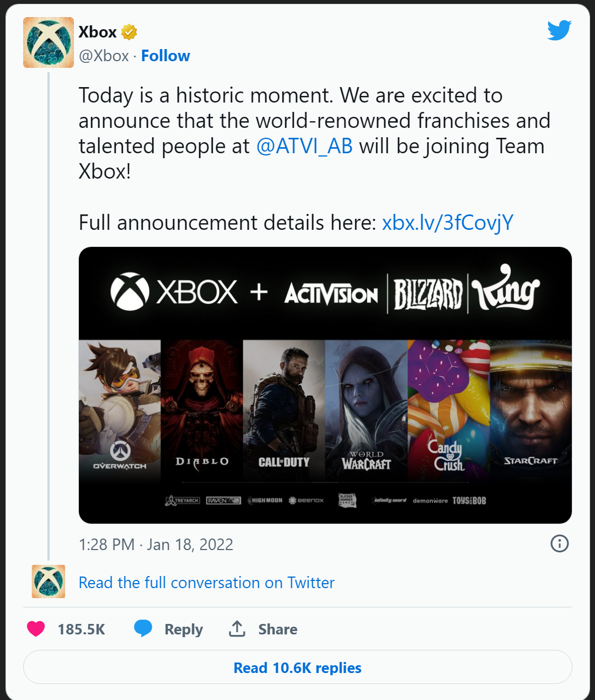The width and height of the screenshot is (595, 700).
Task: Click the Twitter bird logo icon
Action: (x=559, y=30)
